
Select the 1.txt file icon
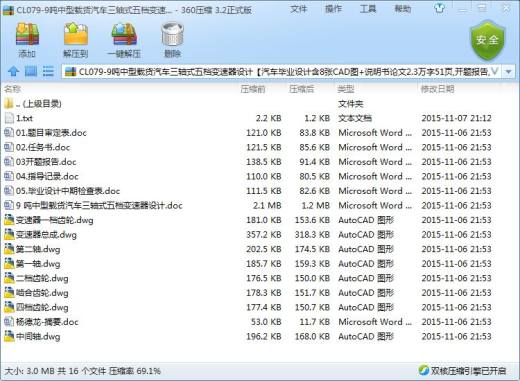point(9,118)
